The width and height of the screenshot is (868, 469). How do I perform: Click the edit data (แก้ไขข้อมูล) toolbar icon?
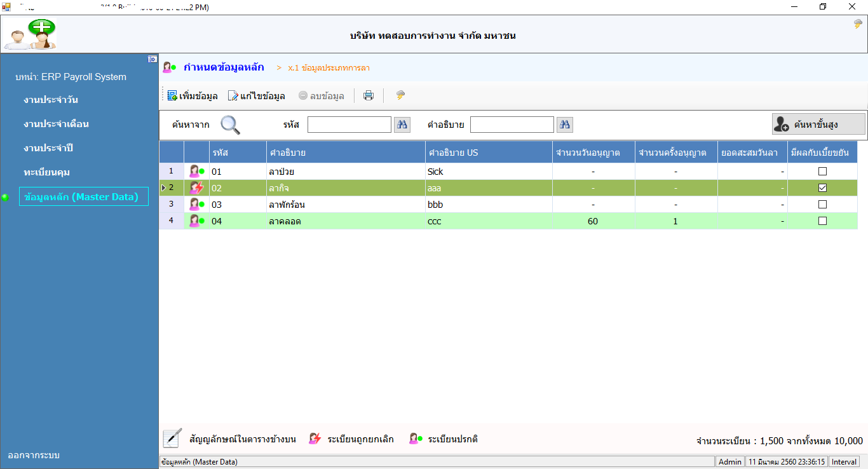(x=233, y=96)
